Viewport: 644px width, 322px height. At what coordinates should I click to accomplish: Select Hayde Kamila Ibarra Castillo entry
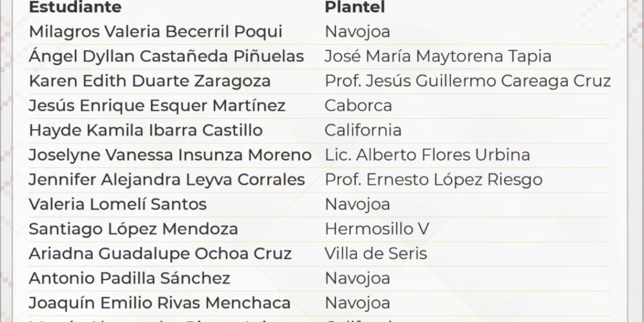[x=146, y=130]
